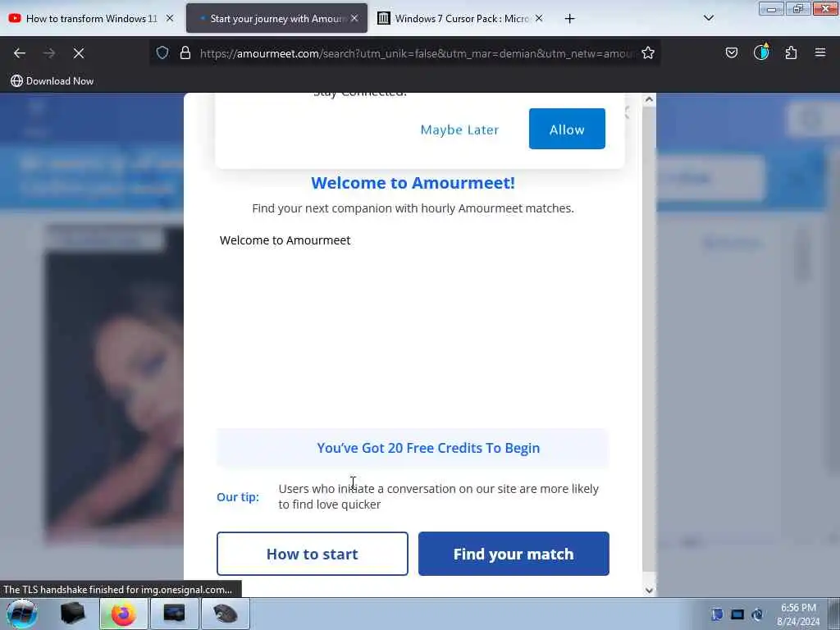
Task: Open the Windows Start orb
Action: click(22, 614)
